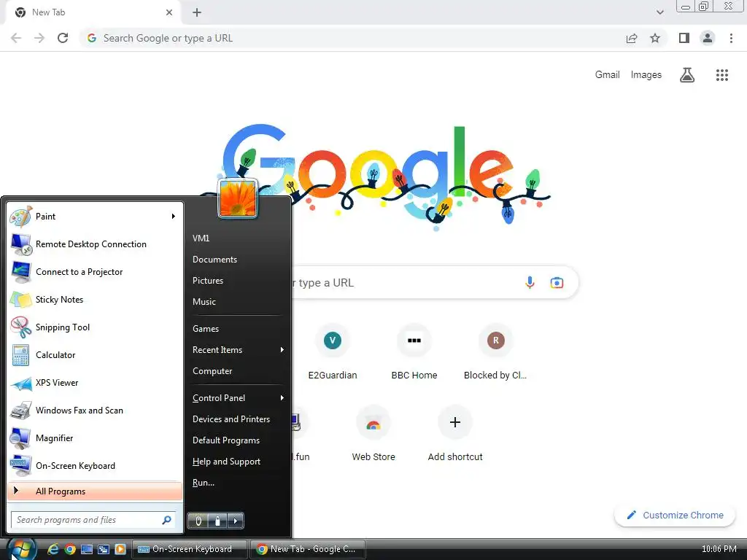The height and width of the screenshot is (560, 747).
Task: Launch Windows Fax and Scan
Action: click(x=96, y=411)
